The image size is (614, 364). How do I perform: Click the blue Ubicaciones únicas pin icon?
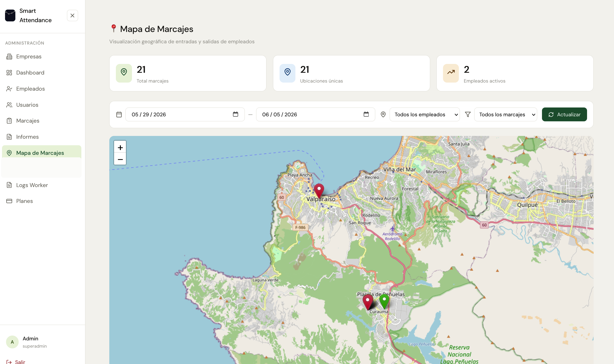(x=287, y=73)
